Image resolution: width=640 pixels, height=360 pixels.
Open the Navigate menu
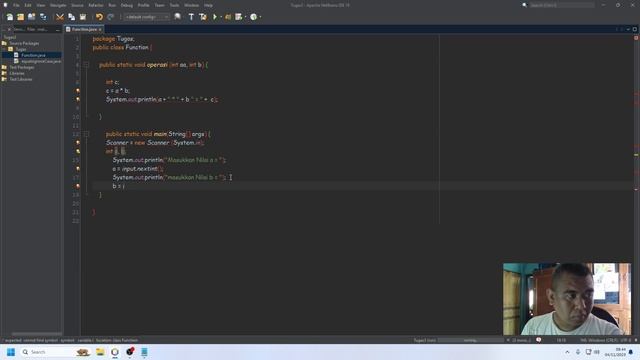point(58,5)
